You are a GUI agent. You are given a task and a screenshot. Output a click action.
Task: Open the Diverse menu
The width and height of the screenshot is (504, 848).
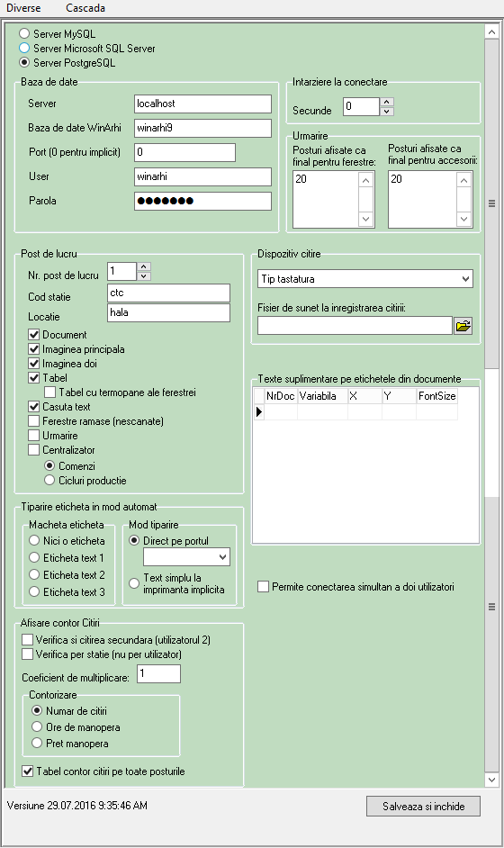[23, 8]
